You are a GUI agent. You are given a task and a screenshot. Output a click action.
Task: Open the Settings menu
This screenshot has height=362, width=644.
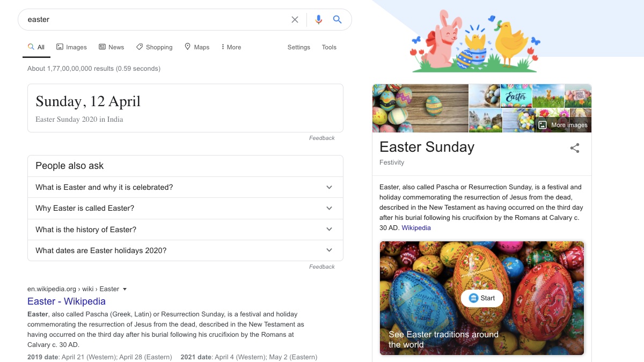(298, 47)
